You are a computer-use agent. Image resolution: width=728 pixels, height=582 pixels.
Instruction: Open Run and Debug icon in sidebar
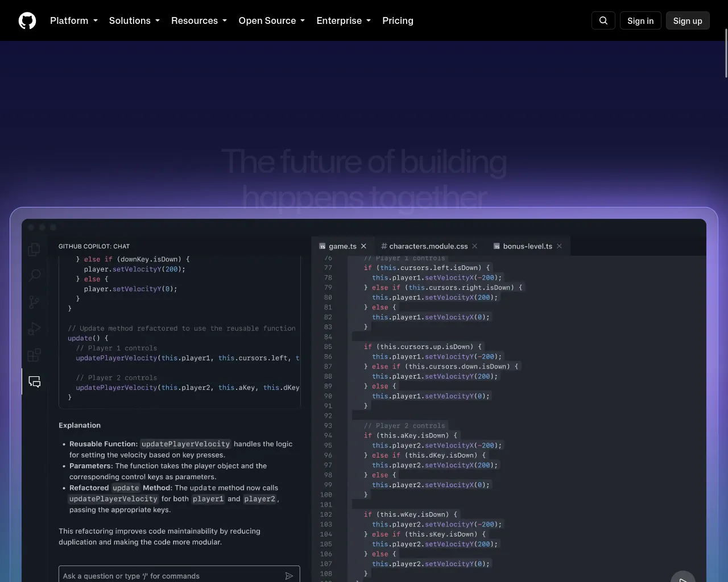point(34,329)
